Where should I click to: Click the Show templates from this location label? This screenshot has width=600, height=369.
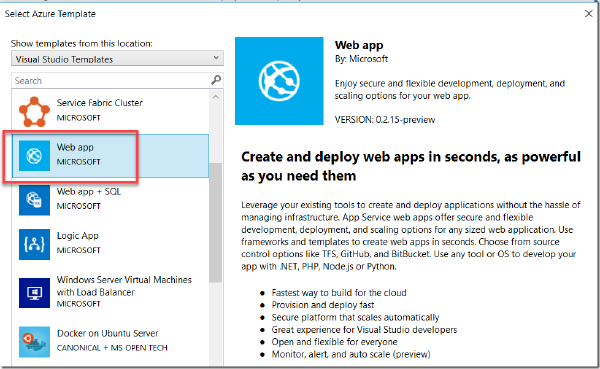point(82,44)
